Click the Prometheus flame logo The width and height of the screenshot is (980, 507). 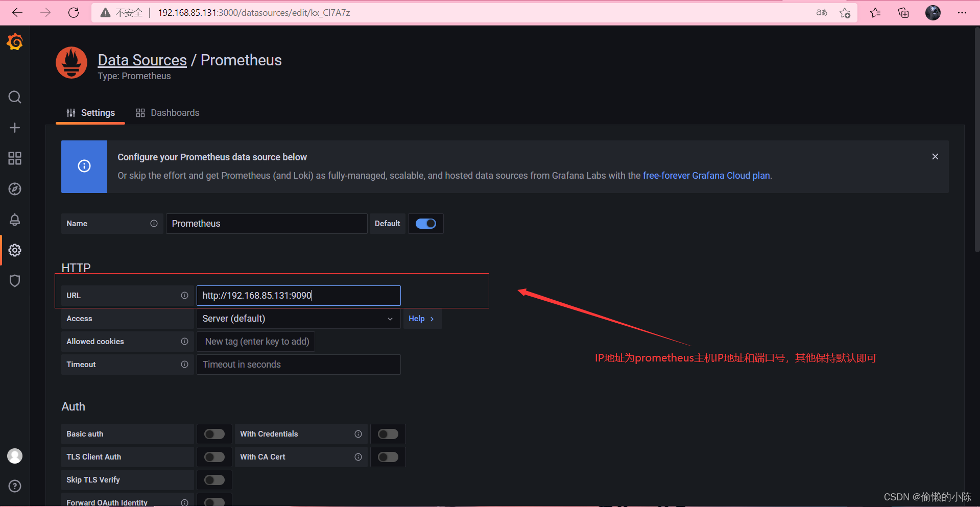71,63
